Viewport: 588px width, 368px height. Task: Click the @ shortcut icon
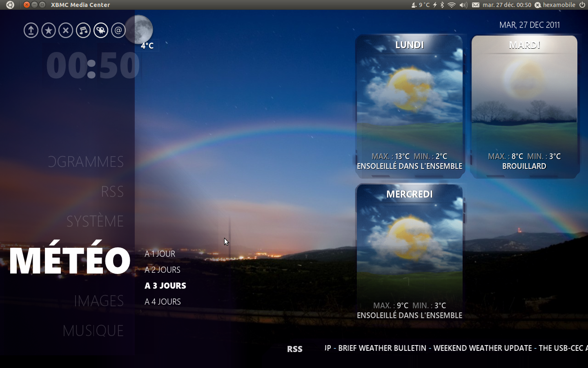(x=118, y=30)
